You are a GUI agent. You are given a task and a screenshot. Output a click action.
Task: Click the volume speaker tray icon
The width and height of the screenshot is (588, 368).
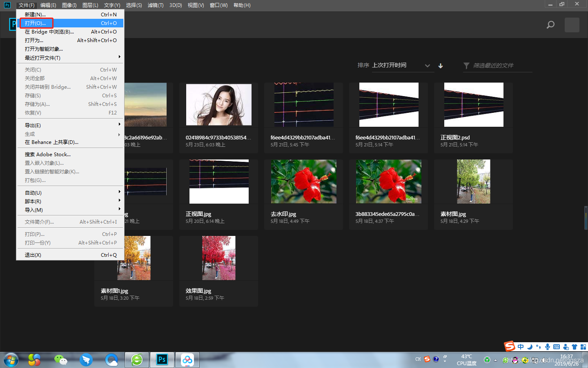pos(544,360)
